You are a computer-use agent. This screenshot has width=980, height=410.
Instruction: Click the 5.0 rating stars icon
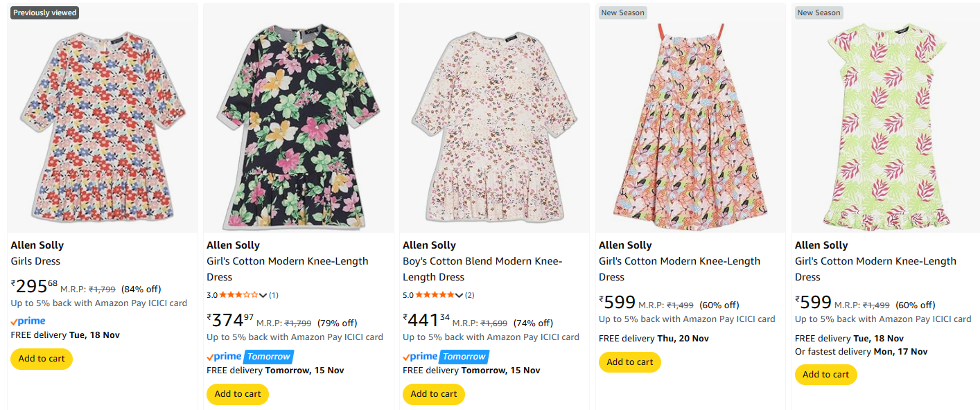(435, 295)
